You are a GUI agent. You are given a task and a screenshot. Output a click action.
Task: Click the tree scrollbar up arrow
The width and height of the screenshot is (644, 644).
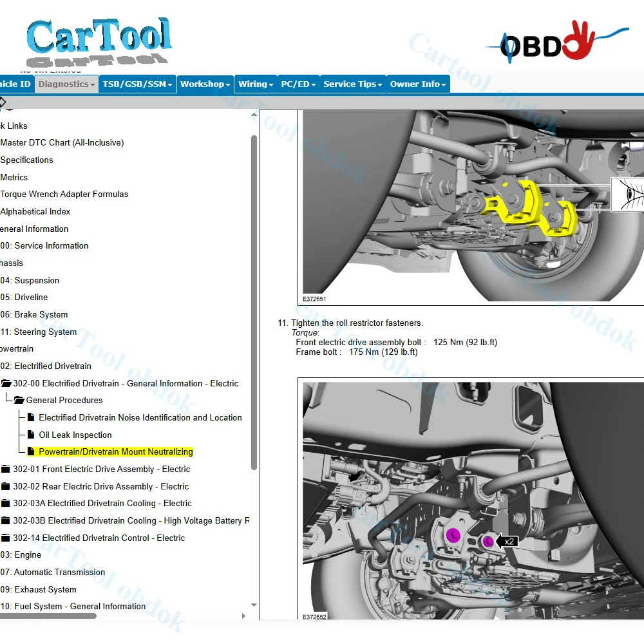tap(254, 115)
